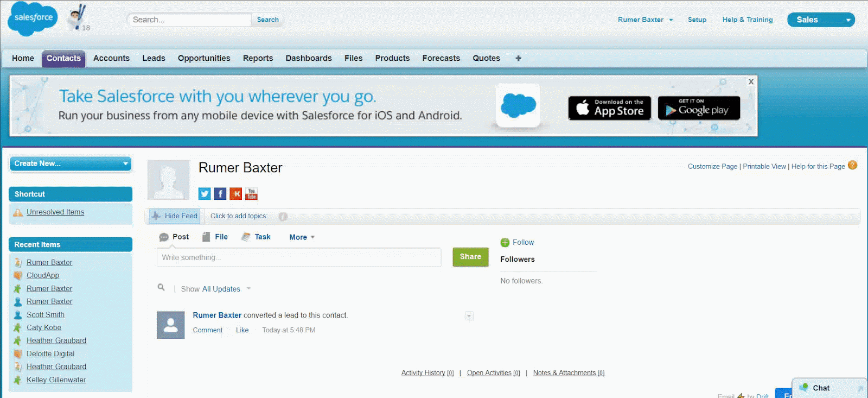The width and height of the screenshot is (868, 398).
Task: Click the feed search magnifier icon
Action: tap(161, 287)
